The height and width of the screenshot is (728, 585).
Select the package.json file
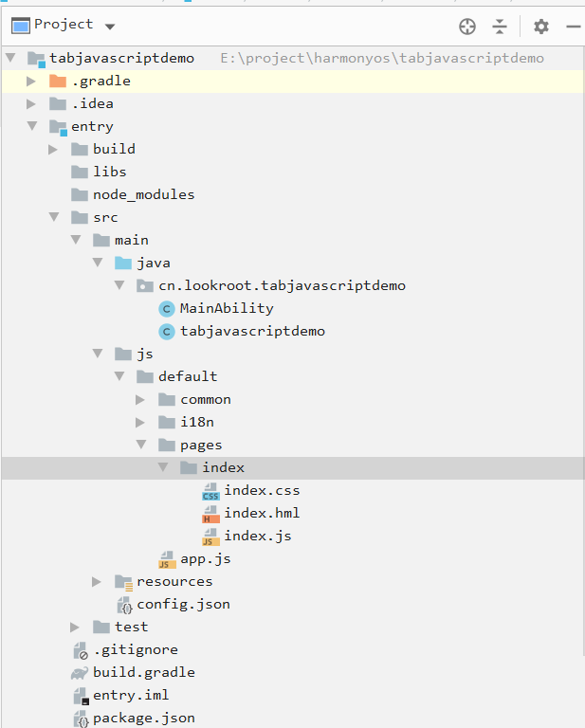143,718
